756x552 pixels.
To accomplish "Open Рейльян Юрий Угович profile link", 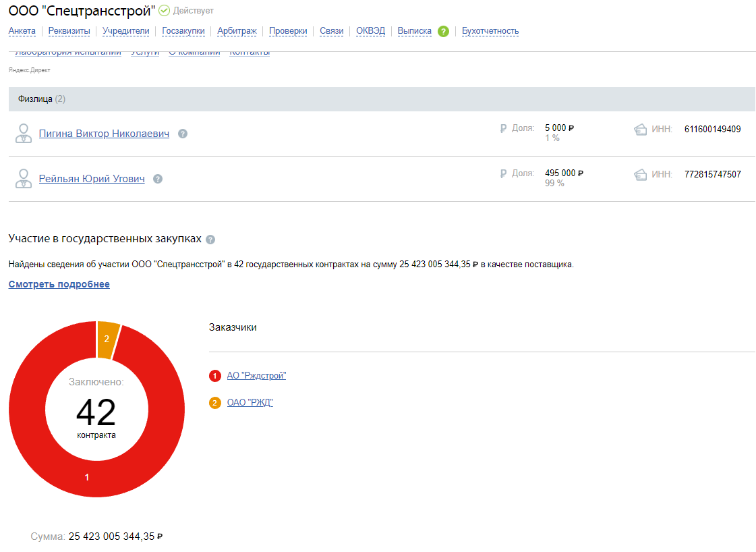I will 92,179.
